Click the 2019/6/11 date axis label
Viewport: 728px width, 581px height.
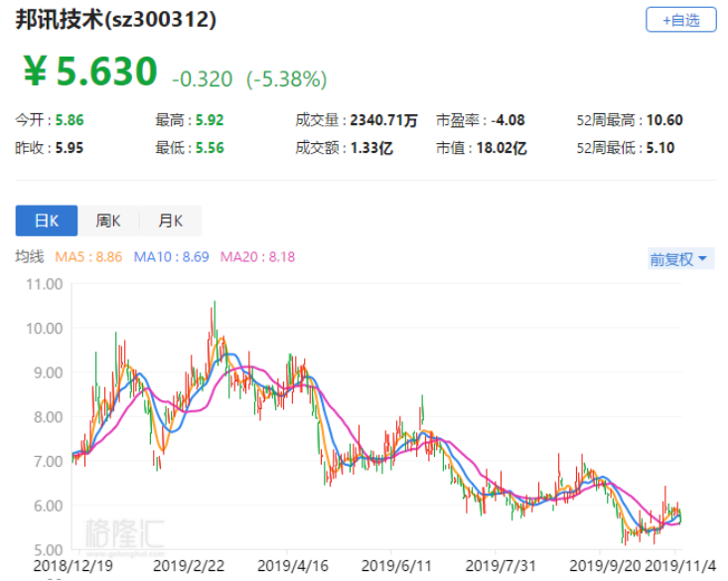point(396,566)
